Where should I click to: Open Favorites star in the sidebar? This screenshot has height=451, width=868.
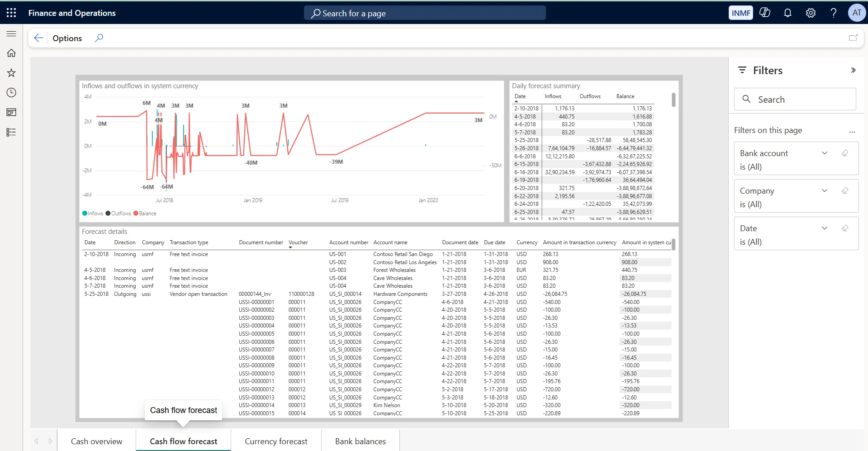click(11, 73)
